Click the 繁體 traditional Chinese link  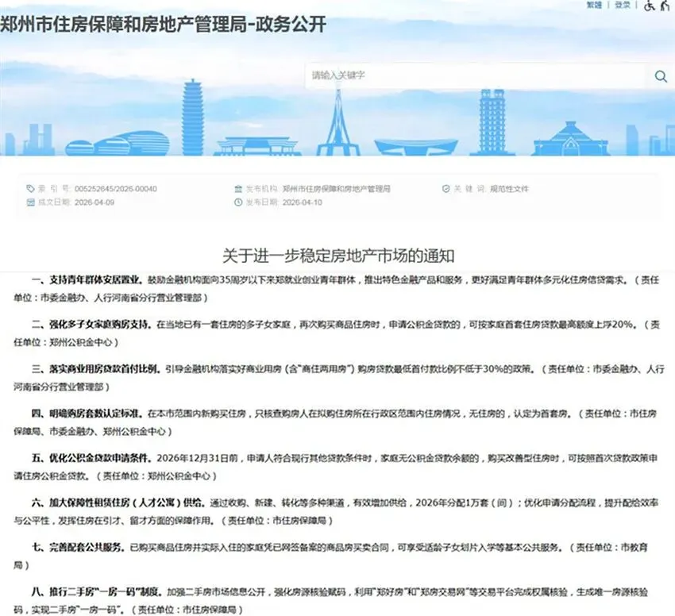coord(594,5)
